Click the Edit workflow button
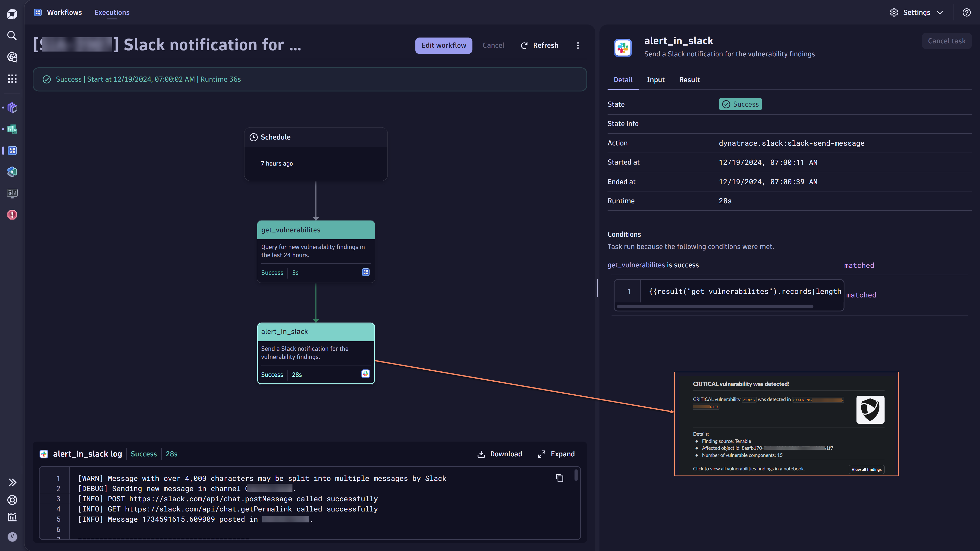 (443, 45)
